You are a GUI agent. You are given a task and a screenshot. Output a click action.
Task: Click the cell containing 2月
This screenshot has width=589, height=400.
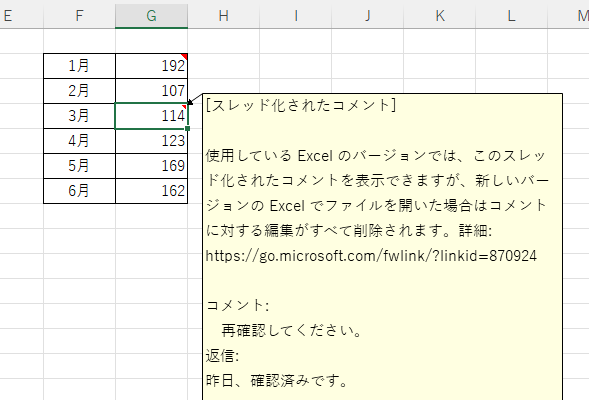(x=79, y=91)
